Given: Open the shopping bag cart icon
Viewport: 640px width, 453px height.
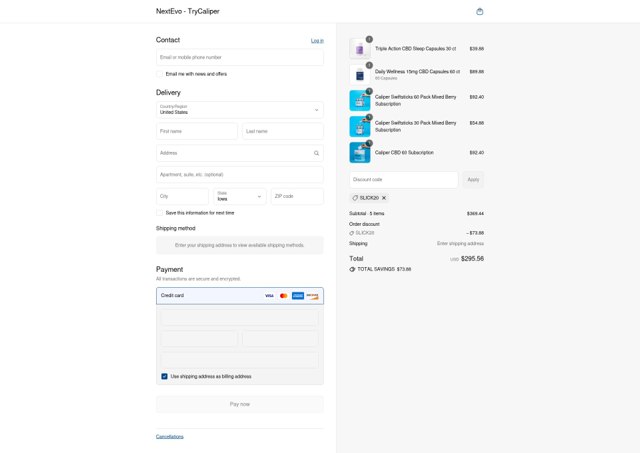Looking at the screenshot, I should pos(480,11).
